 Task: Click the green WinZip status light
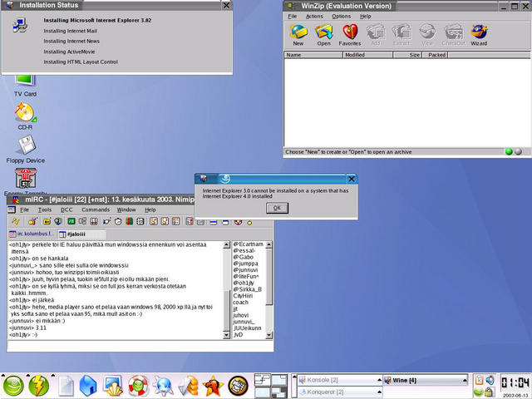pos(509,151)
